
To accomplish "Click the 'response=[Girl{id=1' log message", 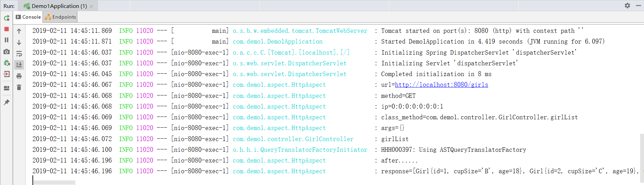I will 510,171.
